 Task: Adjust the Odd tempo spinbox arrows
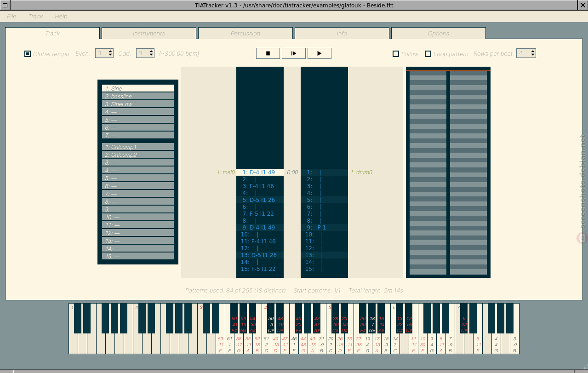pos(151,53)
